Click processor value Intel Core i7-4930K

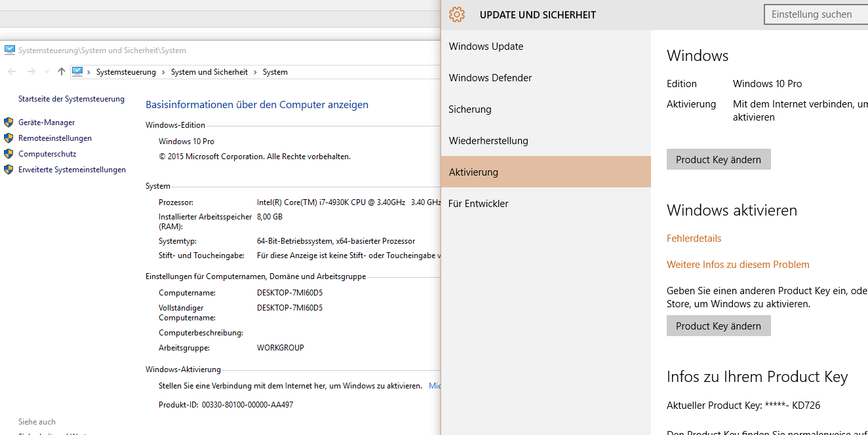pos(331,202)
